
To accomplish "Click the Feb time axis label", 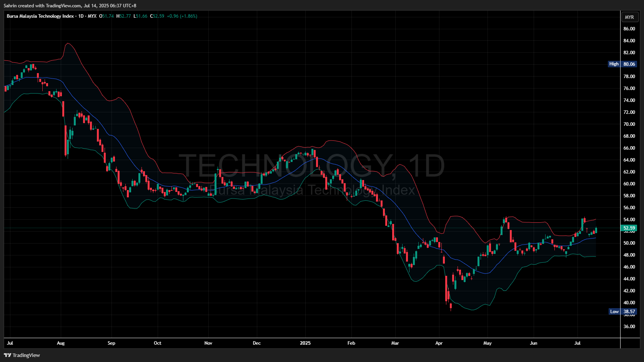I will coord(351,343).
